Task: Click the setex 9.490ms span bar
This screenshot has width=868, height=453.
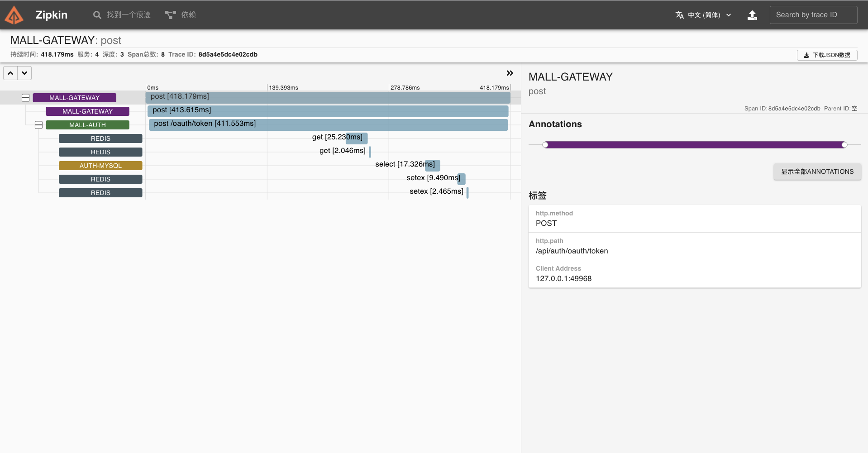Action: (x=462, y=179)
